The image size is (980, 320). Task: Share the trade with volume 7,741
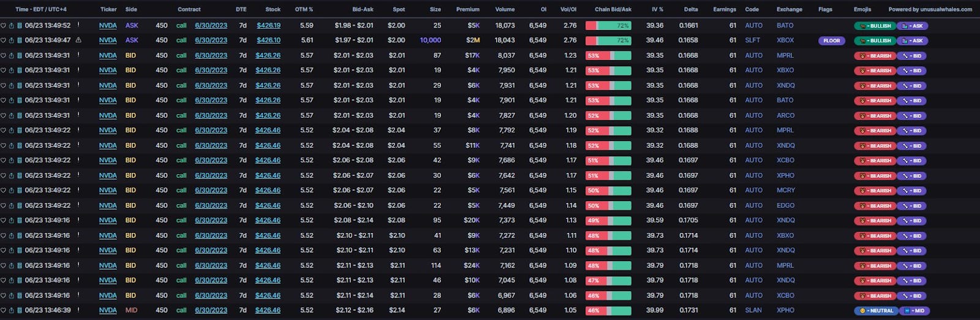pos(11,146)
